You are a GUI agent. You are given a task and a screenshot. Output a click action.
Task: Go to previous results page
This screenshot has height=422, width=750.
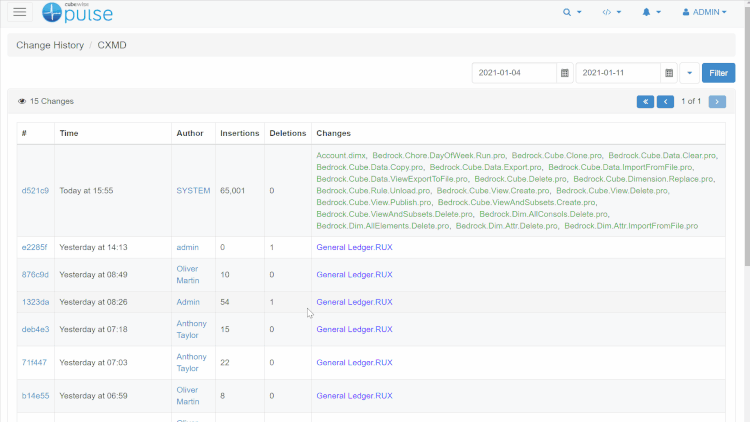[x=665, y=101]
